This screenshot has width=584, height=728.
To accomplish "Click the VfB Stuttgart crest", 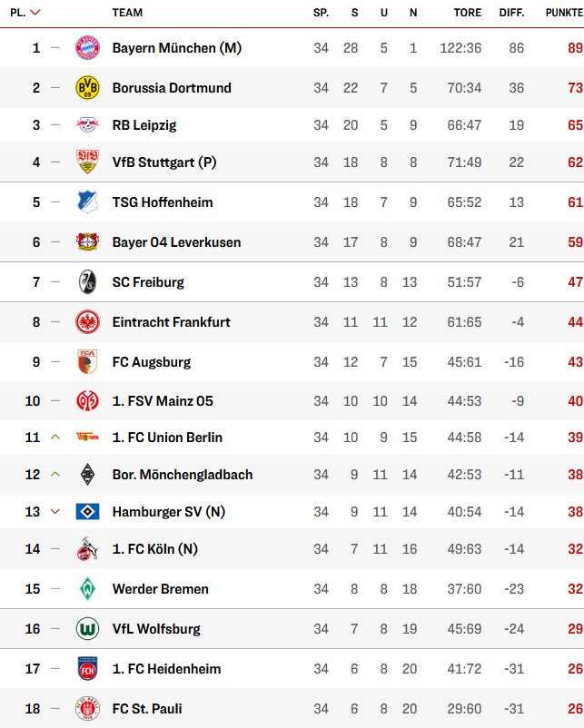I will (x=87, y=162).
